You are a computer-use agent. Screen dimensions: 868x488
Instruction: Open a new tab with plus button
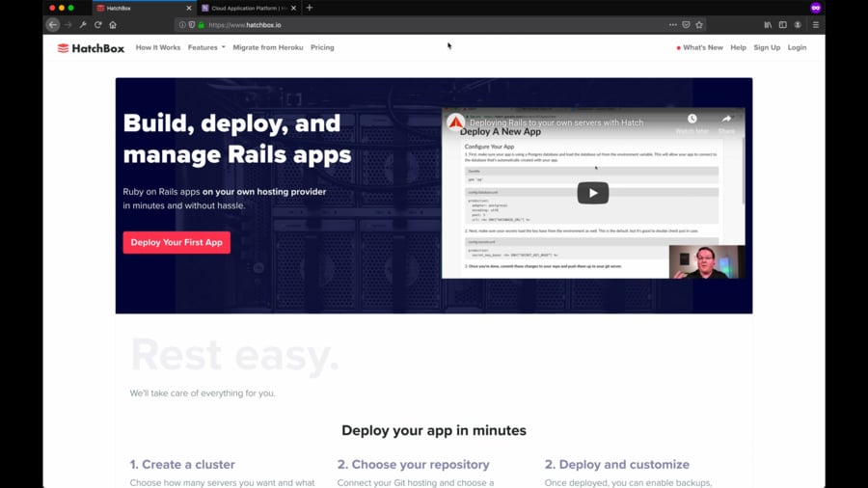point(310,8)
